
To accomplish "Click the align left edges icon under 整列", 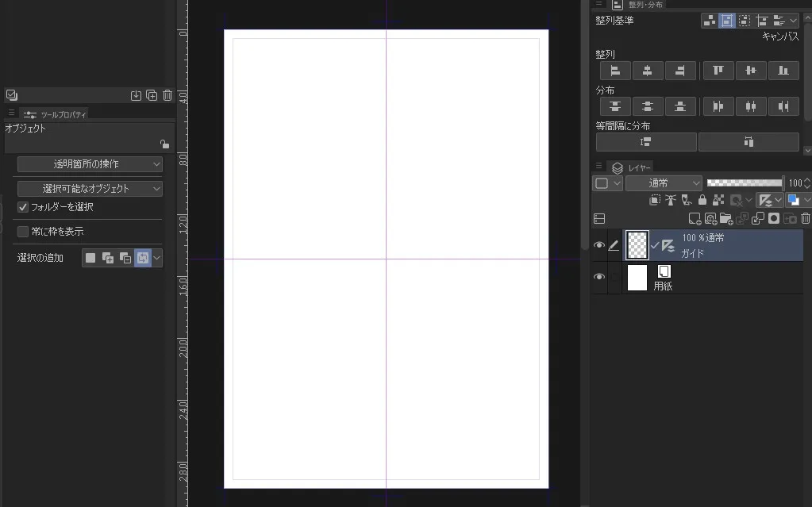I will pyautogui.click(x=615, y=71).
